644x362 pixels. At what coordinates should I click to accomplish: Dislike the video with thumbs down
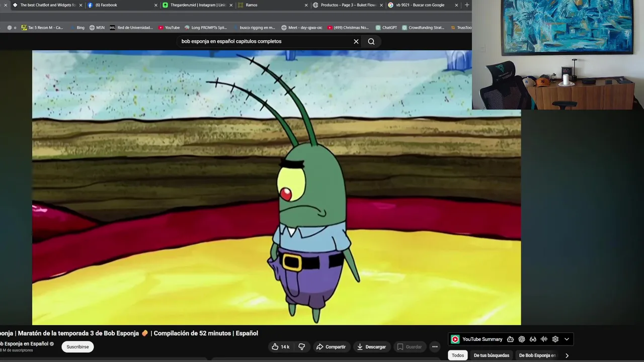tap(302, 347)
